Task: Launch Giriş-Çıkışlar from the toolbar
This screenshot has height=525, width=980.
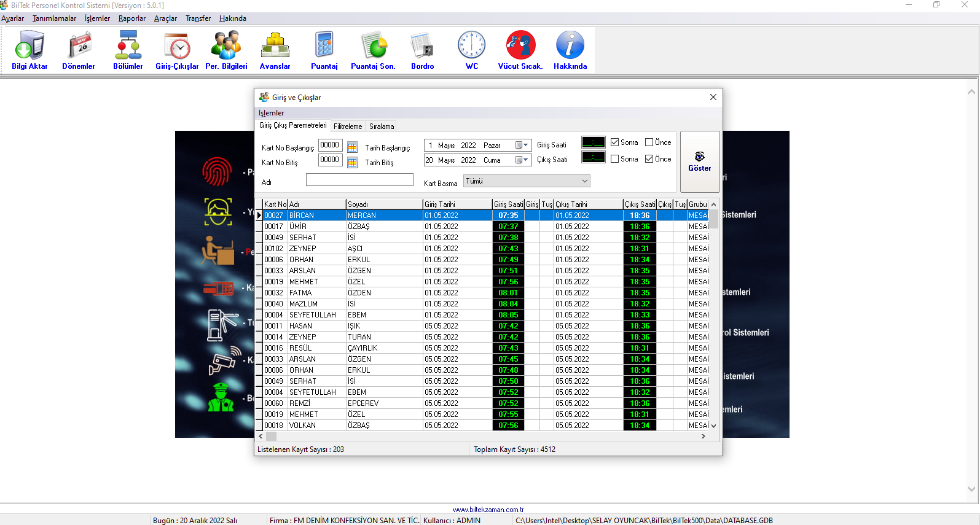Action: [177, 50]
